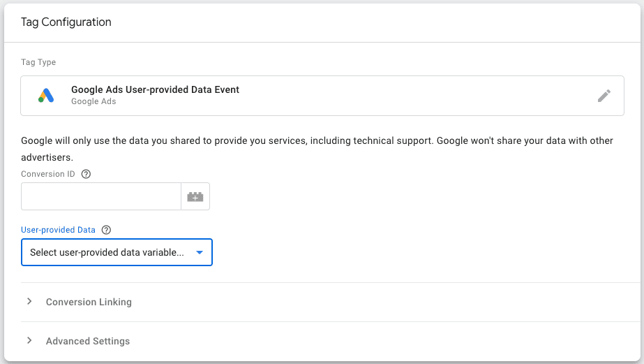Click the Tag Type label

(x=38, y=62)
